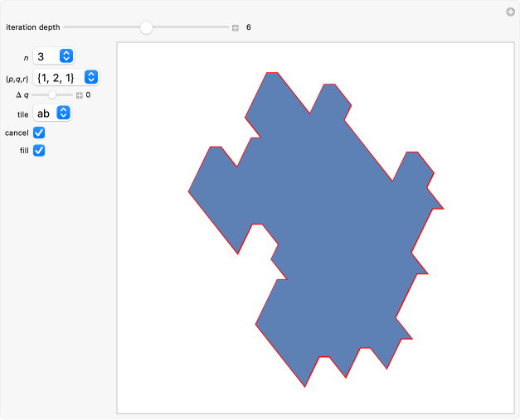Screen dimensions: 520x420
Task: Expand iteration depth slider controls with plus icon
Action: coord(236,27)
